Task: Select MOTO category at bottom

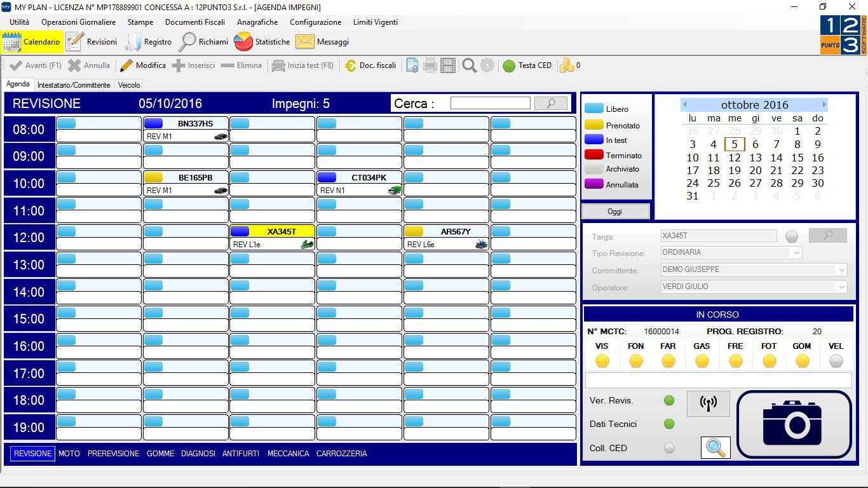Action: [69, 454]
